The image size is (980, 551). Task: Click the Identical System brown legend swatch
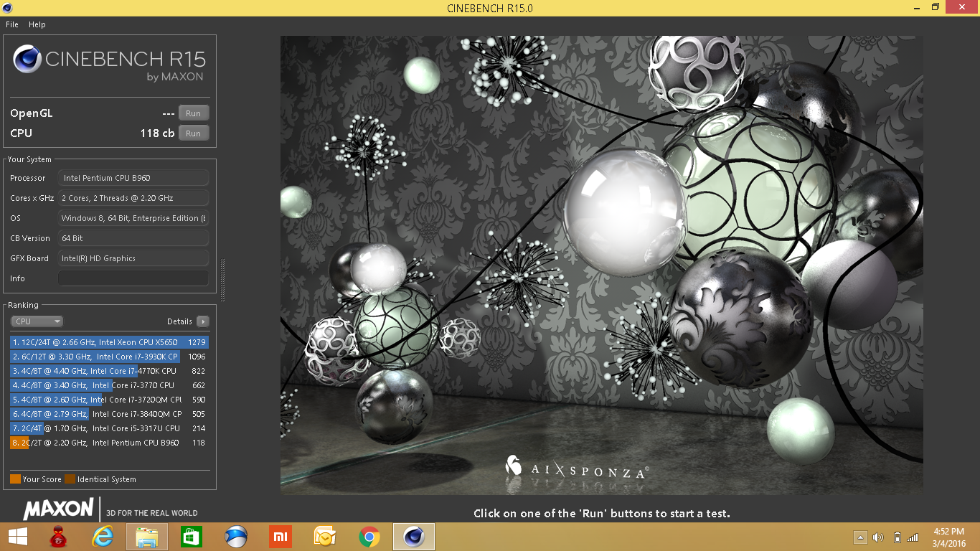pos(70,479)
